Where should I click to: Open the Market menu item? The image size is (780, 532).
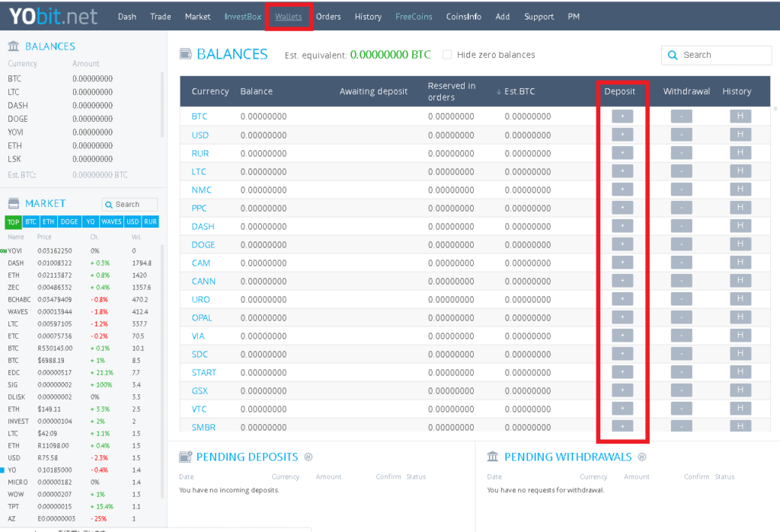point(197,17)
